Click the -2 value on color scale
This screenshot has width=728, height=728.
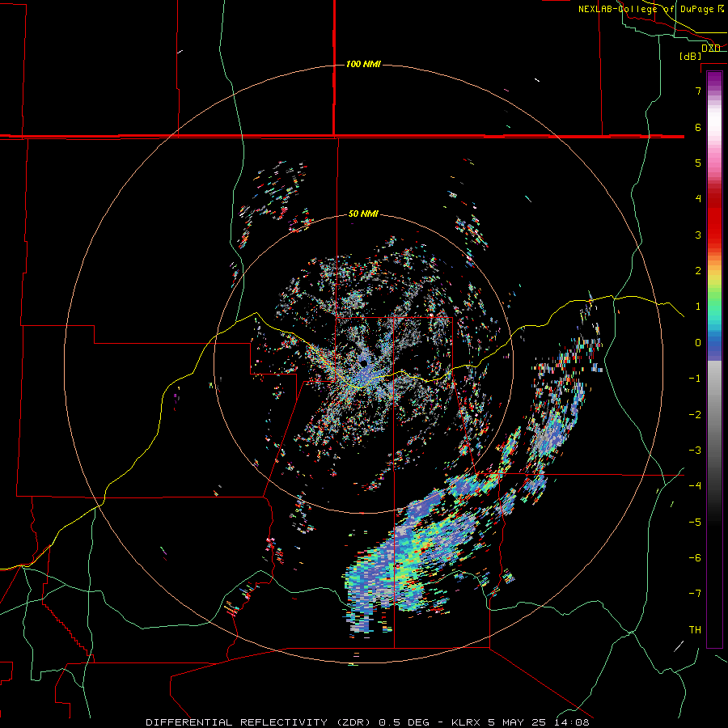point(695,414)
